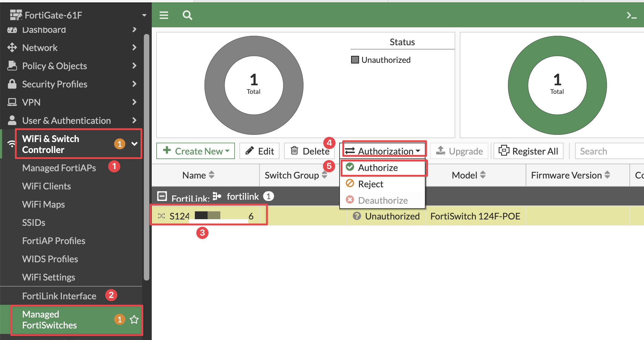Open SSIDs page

pos(34,223)
